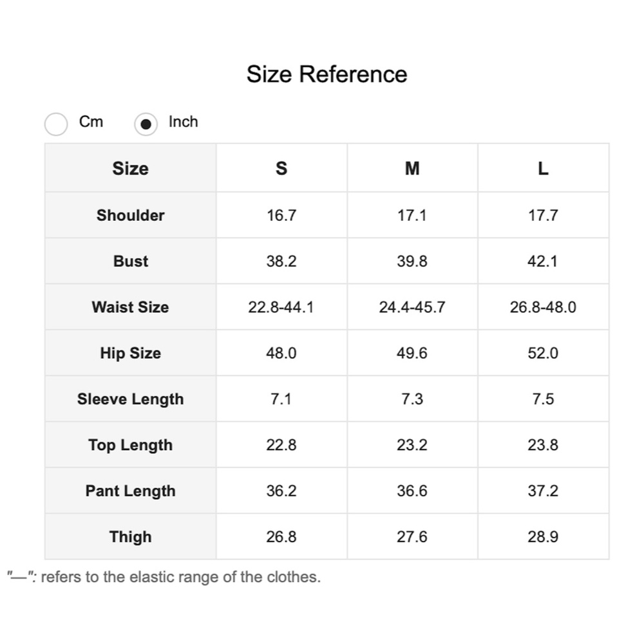The image size is (644, 644).
Task: Click the Top Length row label
Action: coord(131,445)
